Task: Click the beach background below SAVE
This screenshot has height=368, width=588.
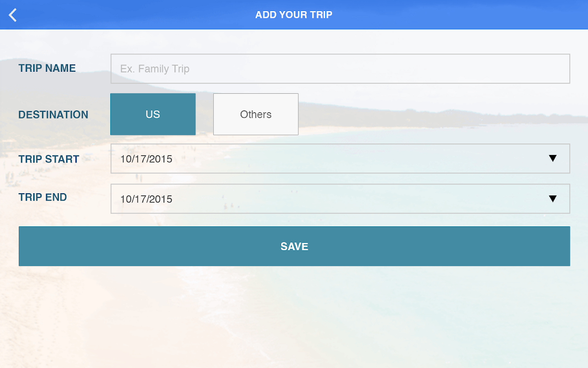Action: 294,317
